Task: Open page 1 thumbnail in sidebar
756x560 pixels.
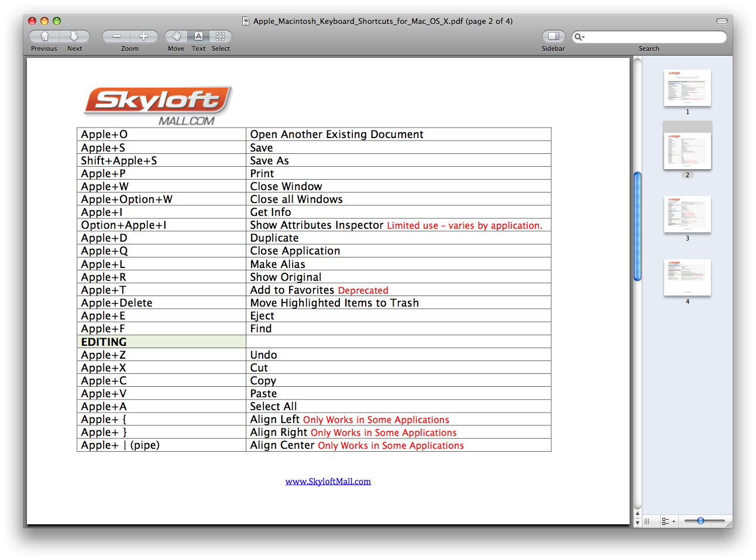Action: 687,88
